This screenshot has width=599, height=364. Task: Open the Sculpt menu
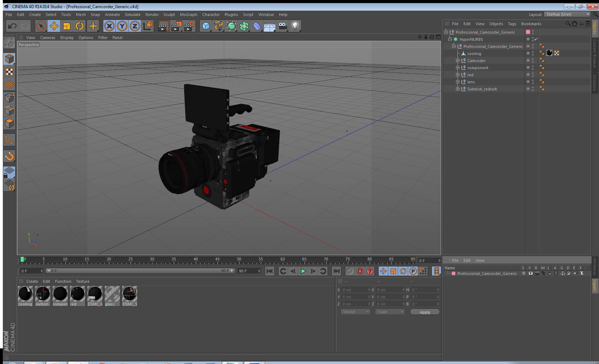click(x=169, y=15)
